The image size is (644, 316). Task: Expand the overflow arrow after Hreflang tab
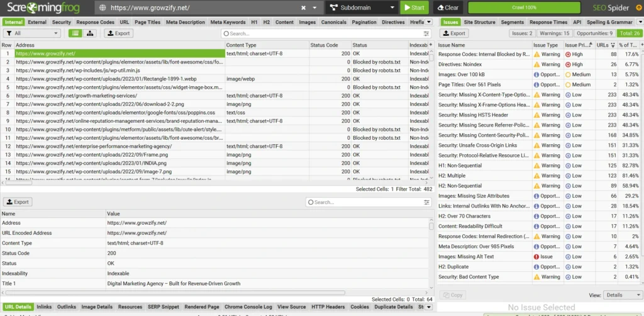428,22
